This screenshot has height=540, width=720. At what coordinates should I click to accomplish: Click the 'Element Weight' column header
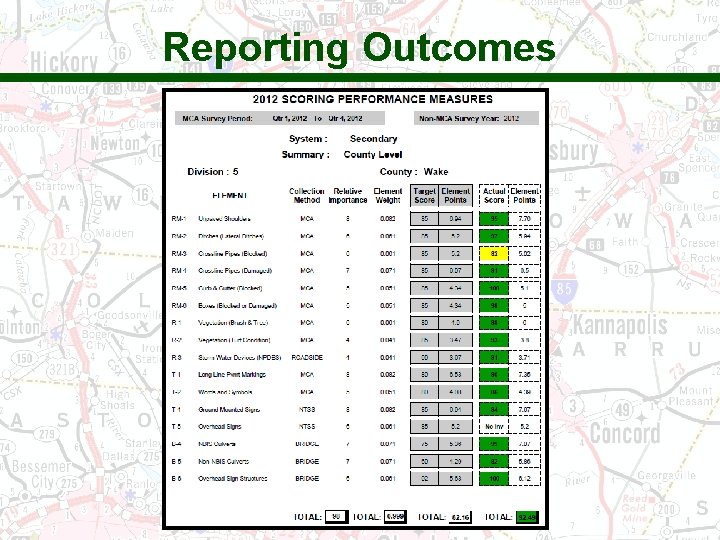pos(388,196)
